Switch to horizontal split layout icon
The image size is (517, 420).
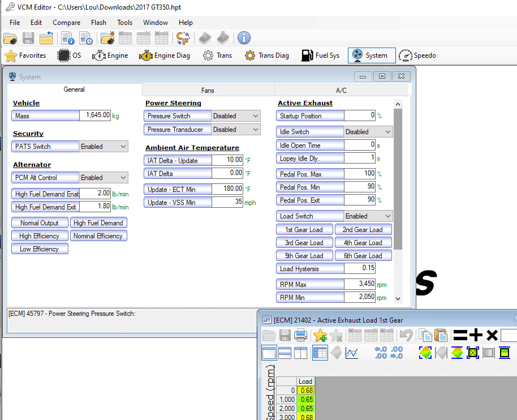point(285,353)
